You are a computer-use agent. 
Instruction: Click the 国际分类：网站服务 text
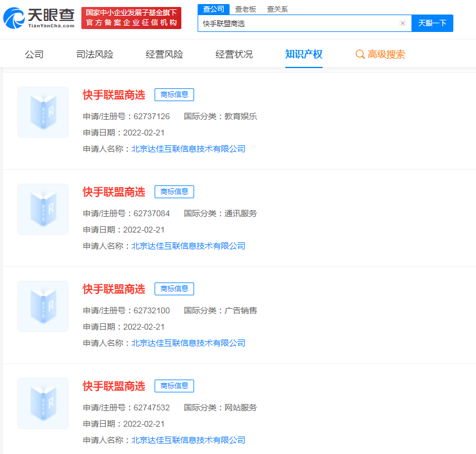click(220, 407)
